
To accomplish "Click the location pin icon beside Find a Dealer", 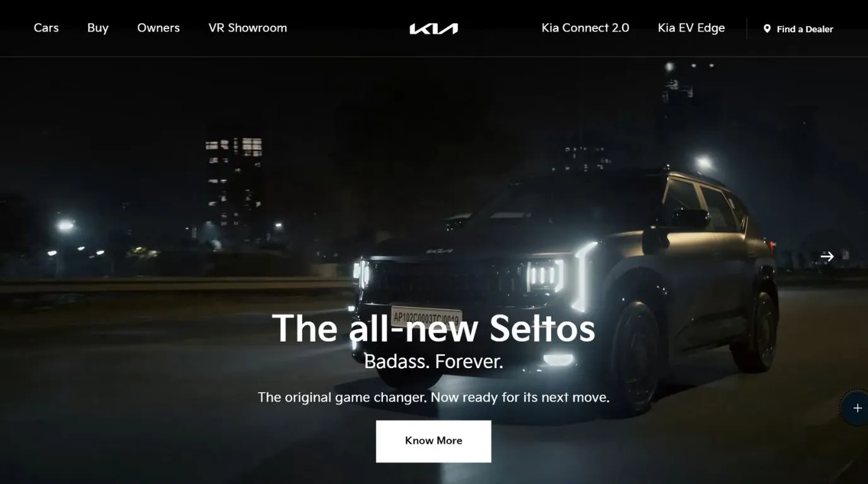I will pos(767,29).
